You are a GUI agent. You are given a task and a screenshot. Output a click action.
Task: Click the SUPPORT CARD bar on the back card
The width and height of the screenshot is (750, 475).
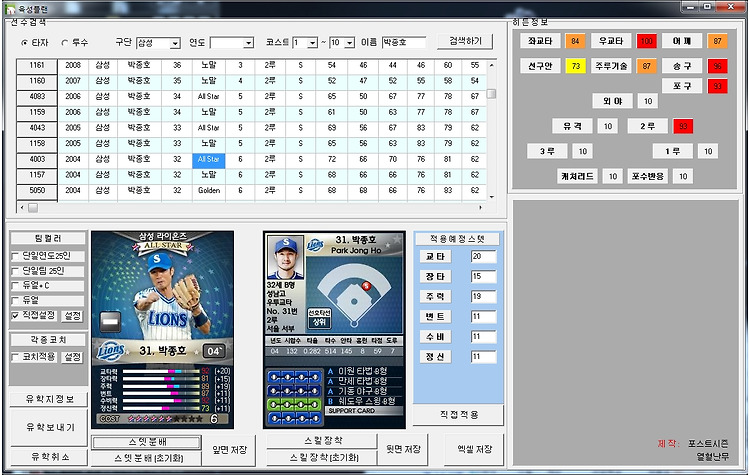coord(364,410)
